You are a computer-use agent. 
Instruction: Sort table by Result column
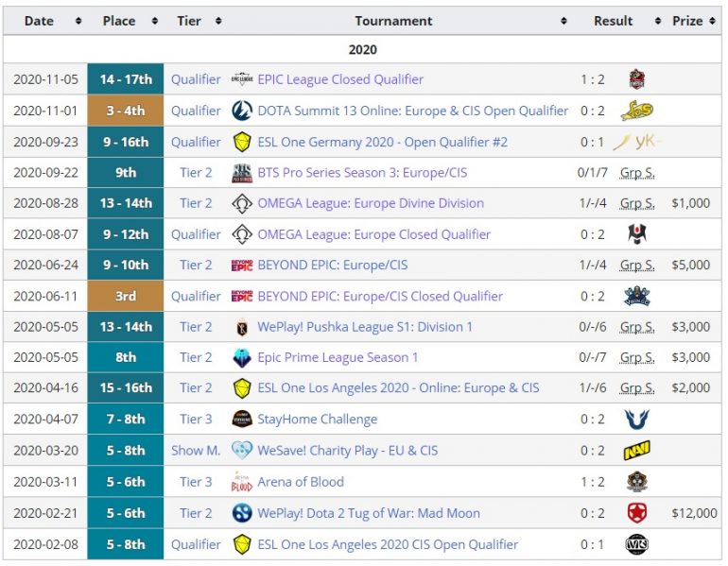coord(619,21)
